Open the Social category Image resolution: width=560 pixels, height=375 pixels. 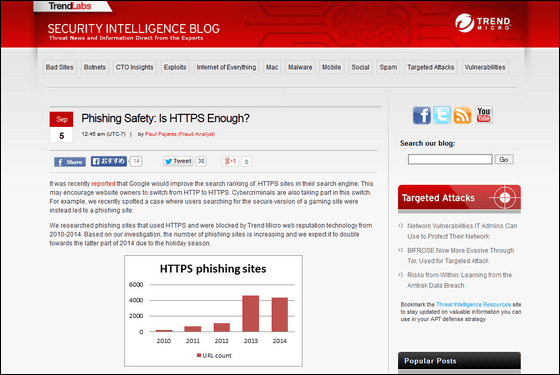(360, 67)
